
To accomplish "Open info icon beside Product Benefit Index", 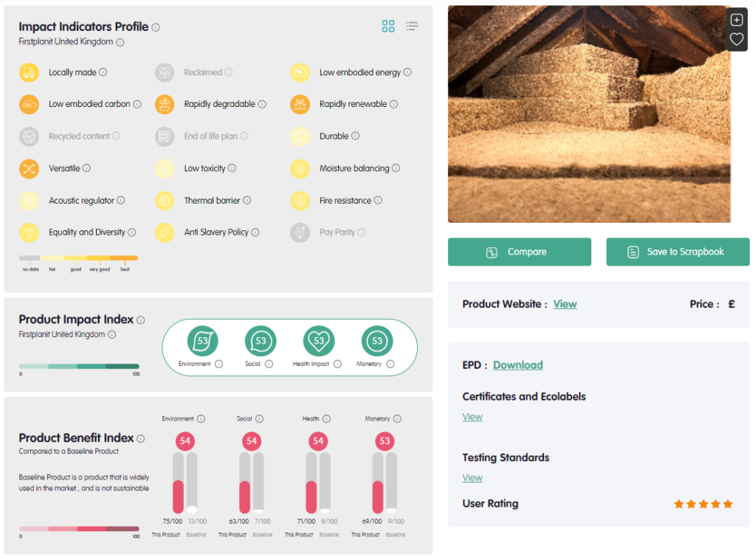I will (x=141, y=438).
